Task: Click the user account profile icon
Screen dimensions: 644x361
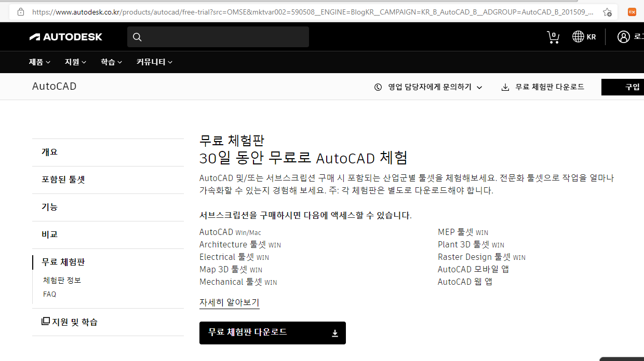Action: point(623,37)
